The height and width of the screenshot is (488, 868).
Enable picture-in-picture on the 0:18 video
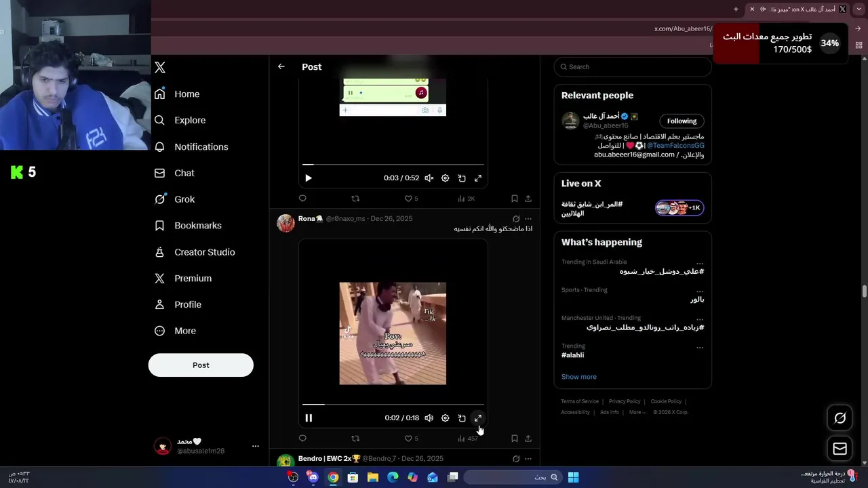click(x=462, y=418)
